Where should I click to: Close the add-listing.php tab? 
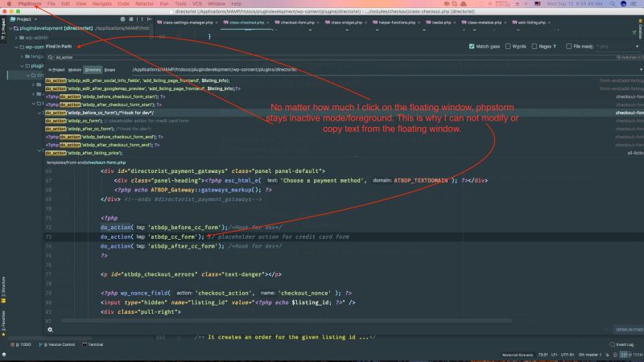pyautogui.click(x=549, y=23)
